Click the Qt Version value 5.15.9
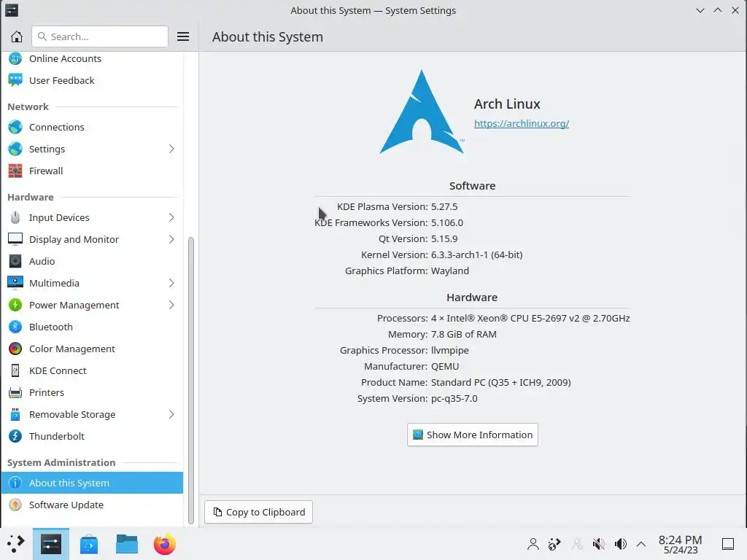Viewport: 747px width, 560px height. tap(444, 238)
